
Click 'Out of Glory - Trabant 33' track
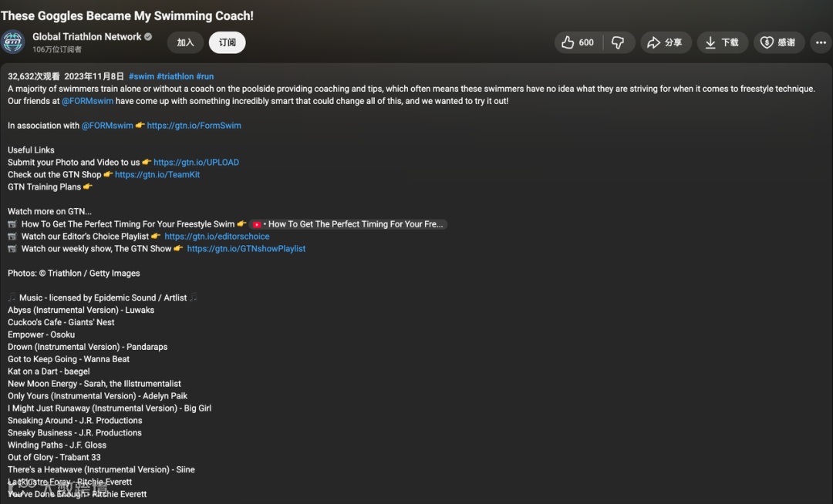tap(54, 457)
